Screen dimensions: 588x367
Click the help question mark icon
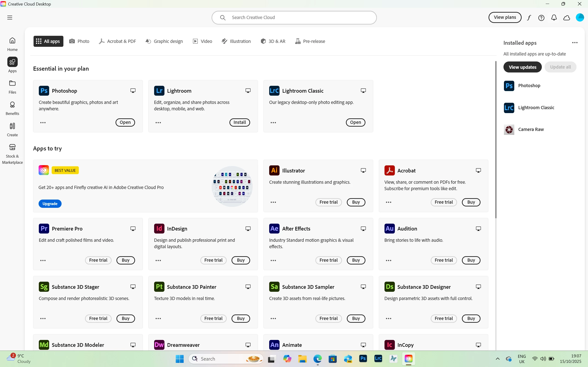coord(541,18)
